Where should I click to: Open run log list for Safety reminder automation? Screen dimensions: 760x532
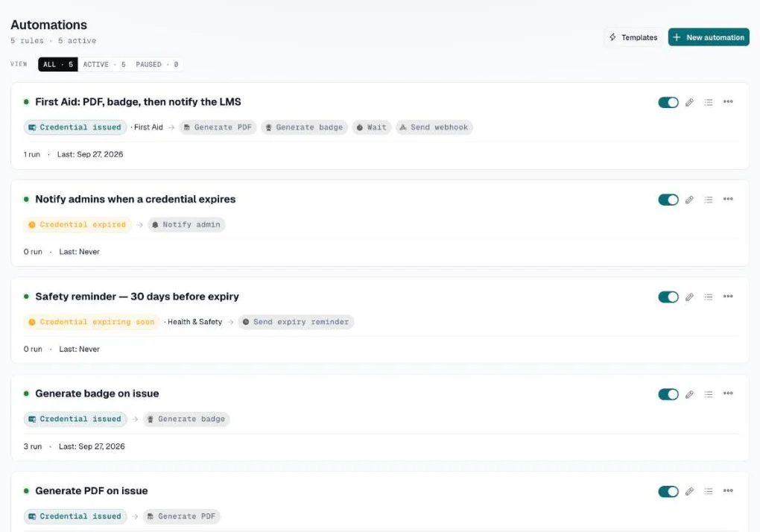(x=709, y=297)
